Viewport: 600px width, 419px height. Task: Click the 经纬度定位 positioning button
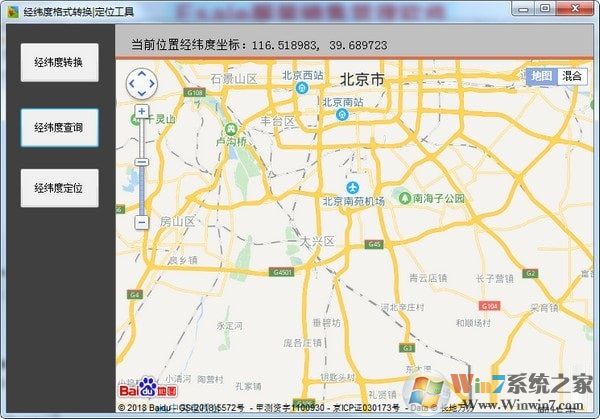[x=59, y=188]
